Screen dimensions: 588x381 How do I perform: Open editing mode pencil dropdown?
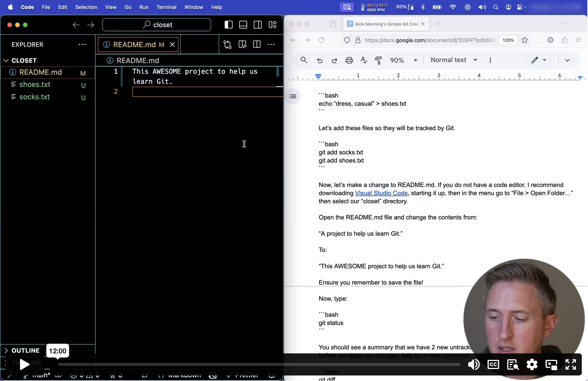point(539,60)
